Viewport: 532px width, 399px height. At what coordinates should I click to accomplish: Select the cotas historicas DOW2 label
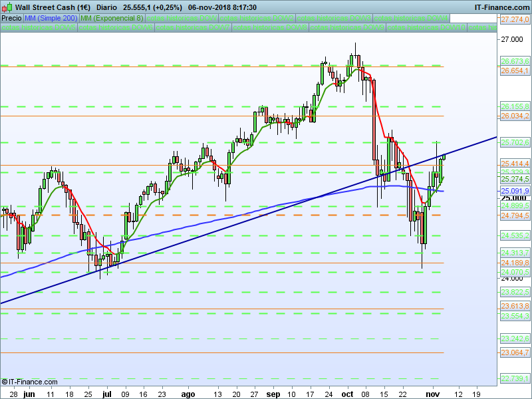[x=257, y=19]
